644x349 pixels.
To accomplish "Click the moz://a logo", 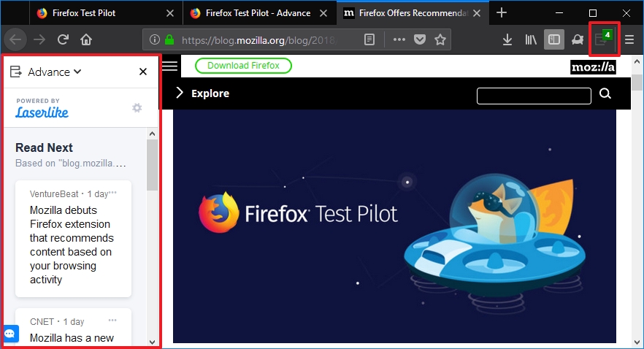I will [x=593, y=67].
